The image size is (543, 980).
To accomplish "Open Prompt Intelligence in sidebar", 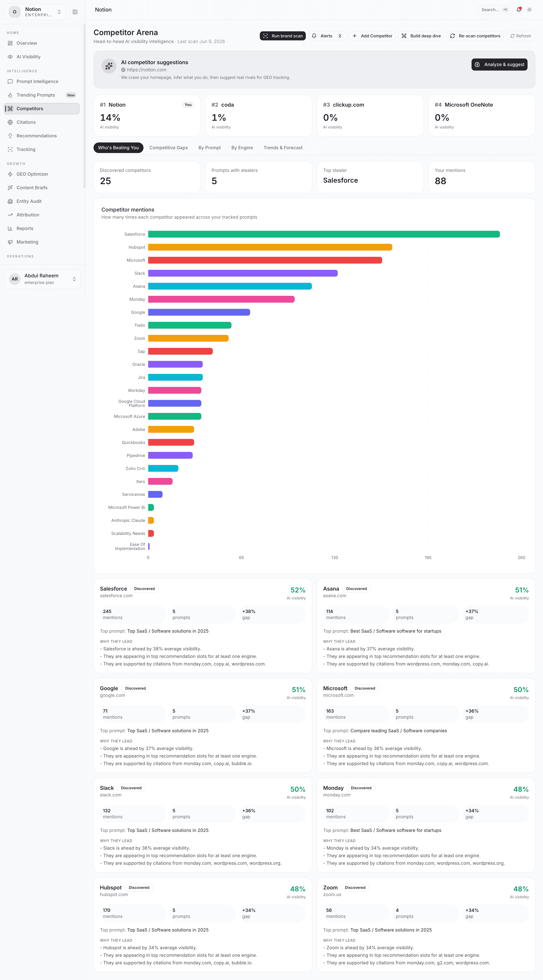I will coord(42,81).
